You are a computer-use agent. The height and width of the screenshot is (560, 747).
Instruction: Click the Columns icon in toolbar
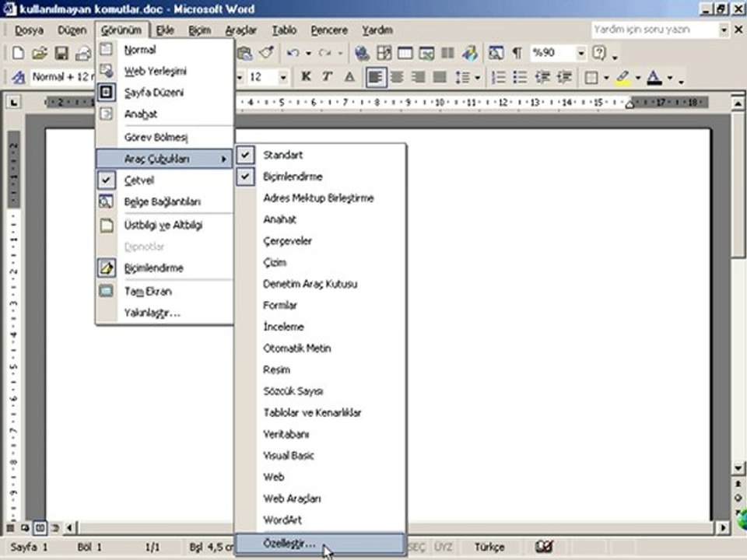(x=448, y=53)
